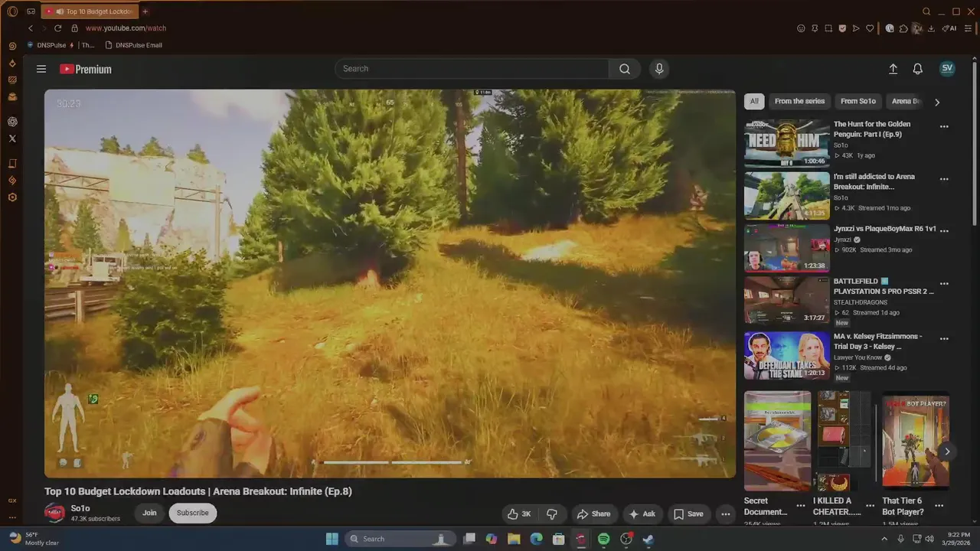Click into the YouTube search field
The height and width of the screenshot is (551, 980).
coord(472,69)
